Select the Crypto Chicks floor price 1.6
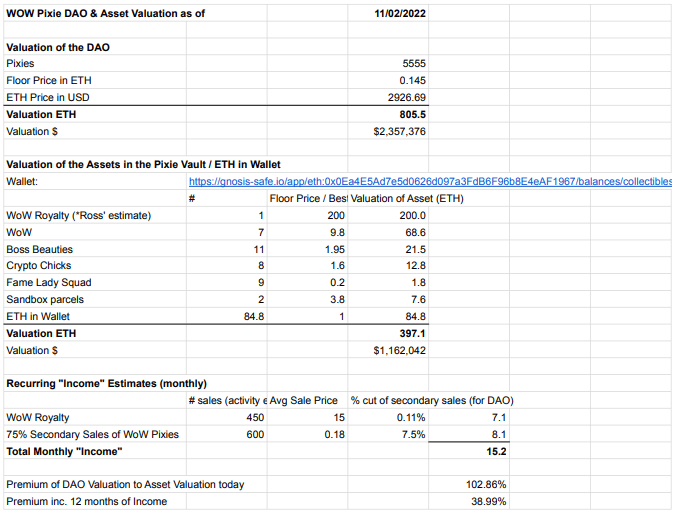The height and width of the screenshot is (518, 674). point(337,266)
